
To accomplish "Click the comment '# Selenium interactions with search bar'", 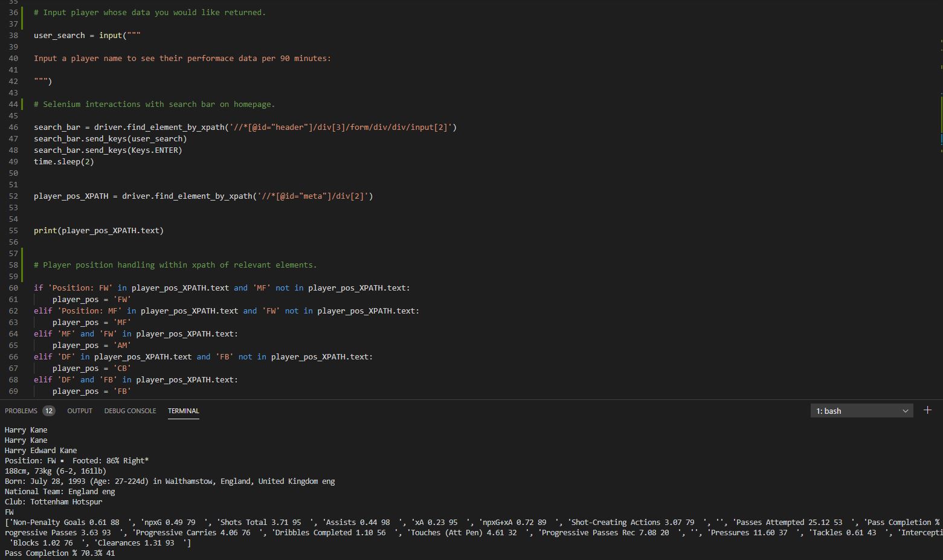I will (x=155, y=105).
